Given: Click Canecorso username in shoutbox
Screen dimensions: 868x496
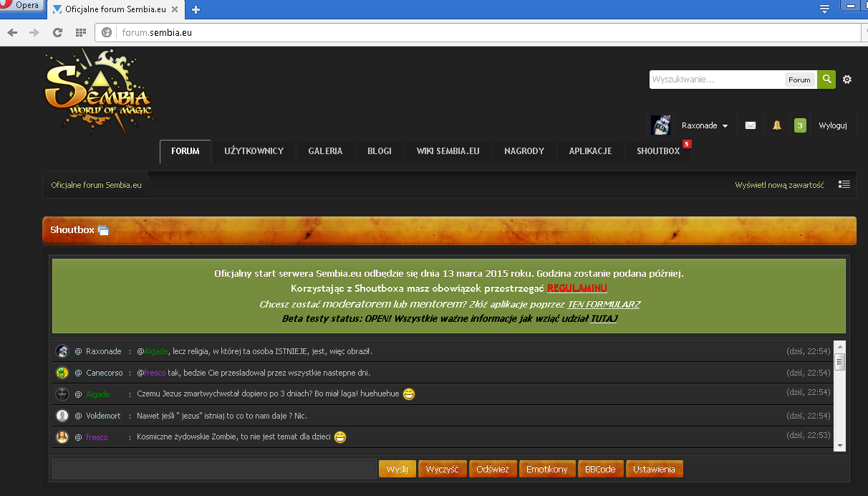Looking at the screenshot, I should click(x=104, y=373).
